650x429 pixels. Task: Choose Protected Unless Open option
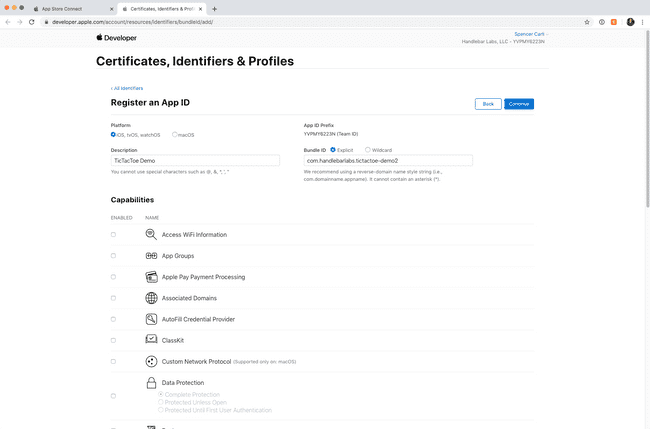click(160, 402)
